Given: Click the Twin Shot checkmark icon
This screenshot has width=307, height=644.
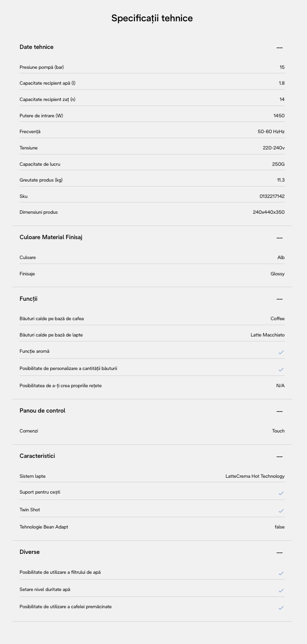Looking at the screenshot, I should 281,510.
